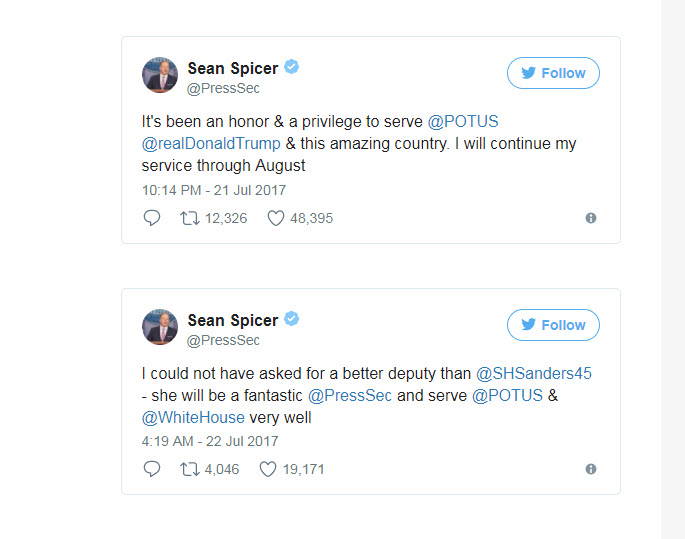Like the tweet with 48,395 likes

276,218
